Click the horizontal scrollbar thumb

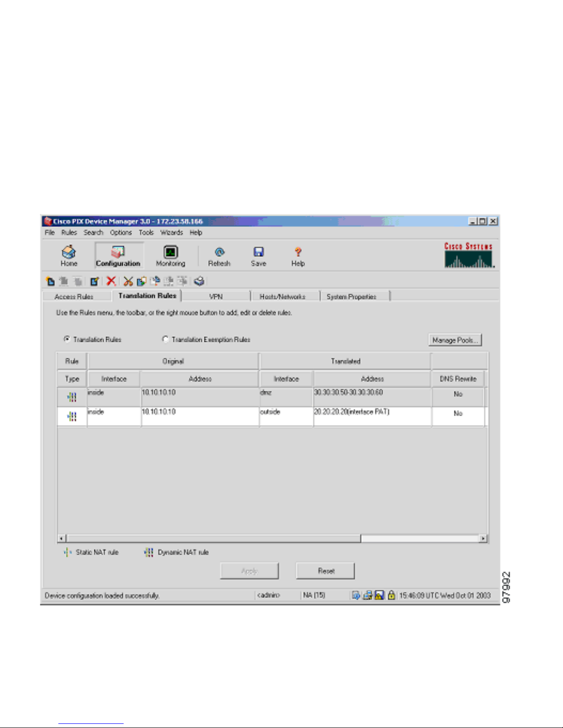tap(214, 538)
